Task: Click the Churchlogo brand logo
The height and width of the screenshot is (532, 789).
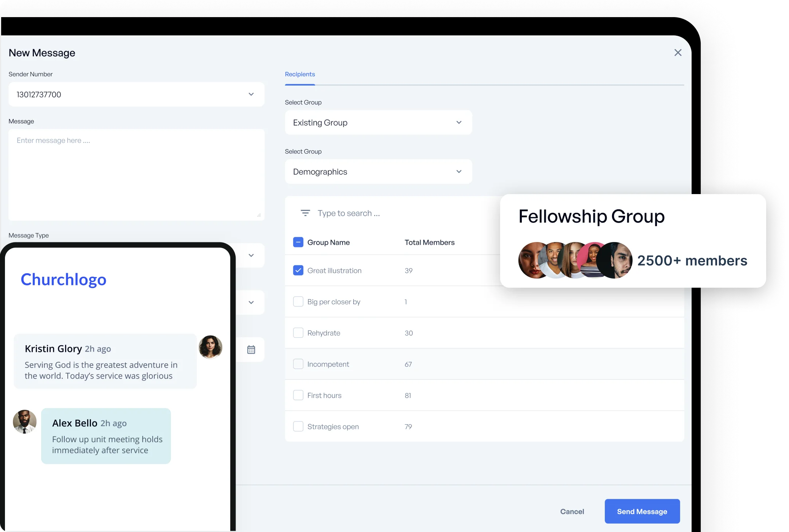Action: (64, 279)
